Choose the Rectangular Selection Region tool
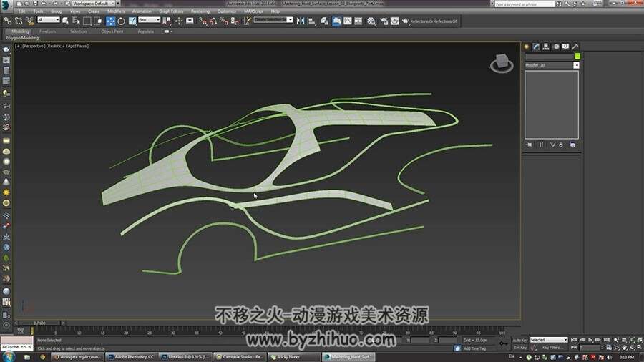 87,21
